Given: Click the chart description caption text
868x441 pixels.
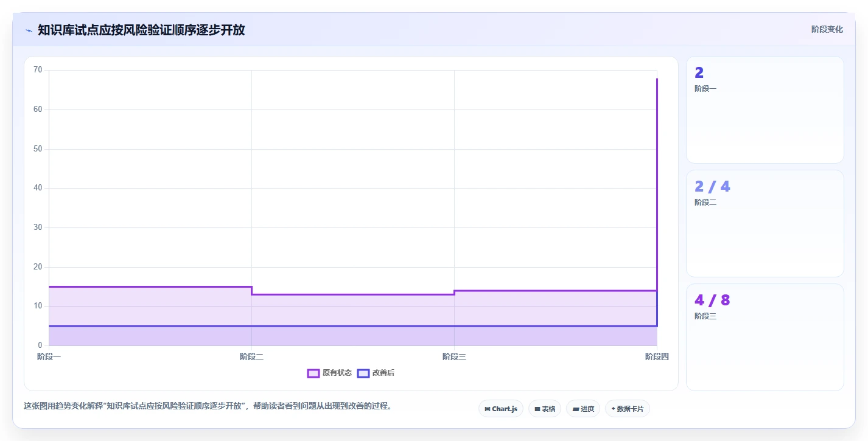Looking at the screenshot, I should 208,406.
